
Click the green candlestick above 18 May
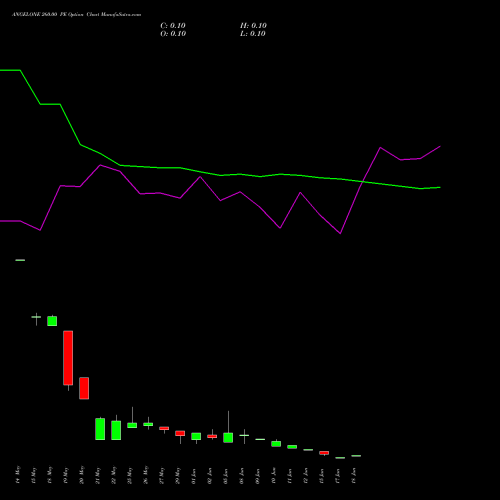tap(52, 321)
